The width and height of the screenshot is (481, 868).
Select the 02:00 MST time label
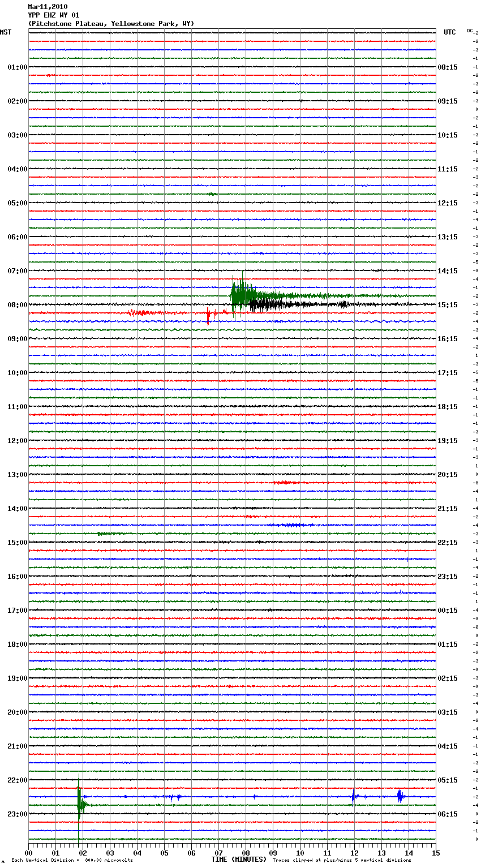18,101
